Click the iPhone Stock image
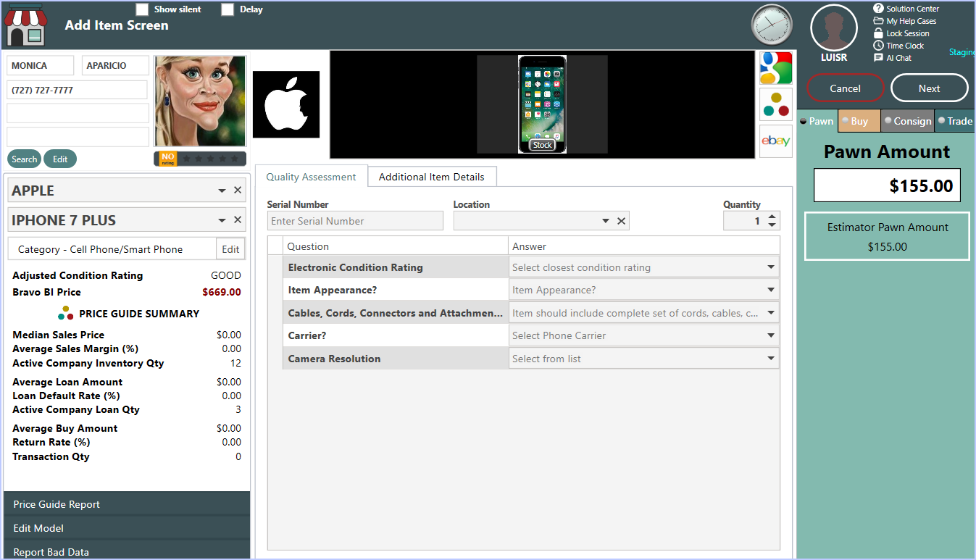Image resolution: width=976 pixels, height=560 pixels. [x=542, y=104]
